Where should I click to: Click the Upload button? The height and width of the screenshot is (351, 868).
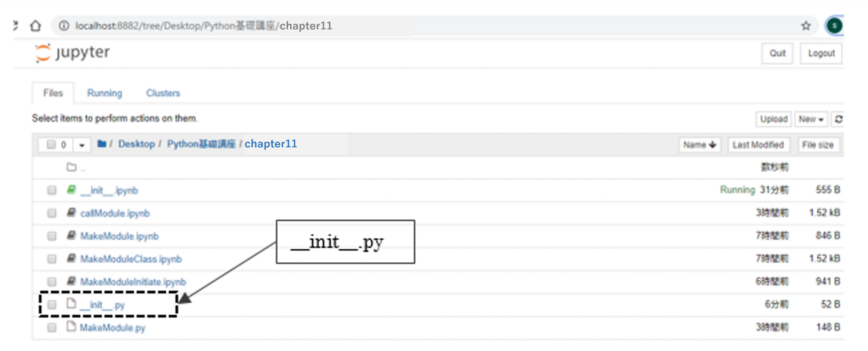pos(773,120)
